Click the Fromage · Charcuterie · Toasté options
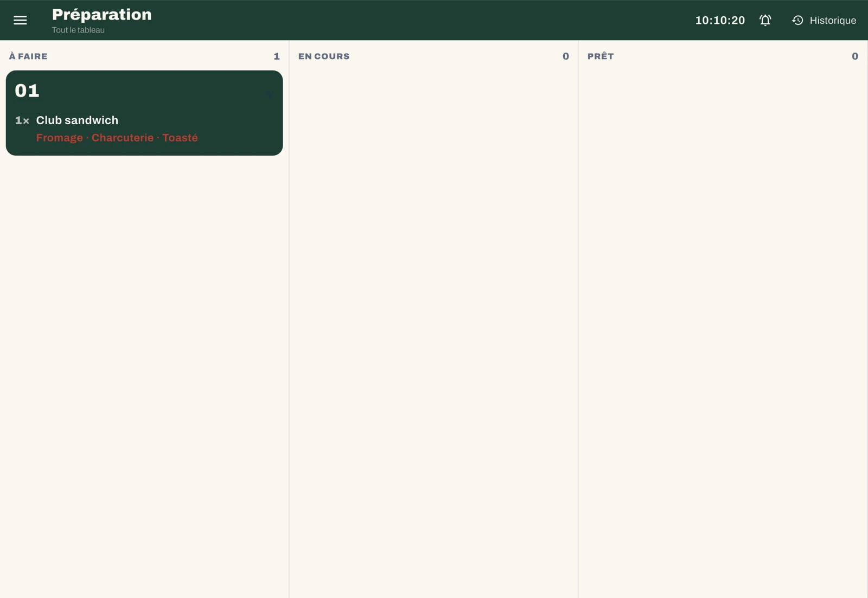The height and width of the screenshot is (598, 868). 117,138
